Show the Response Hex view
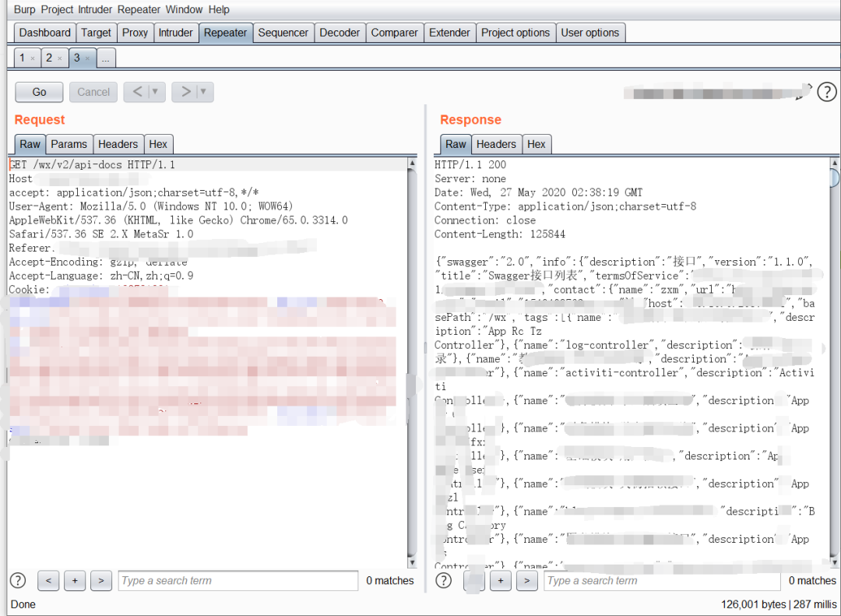Image resolution: width=841 pixels, height=616 pixels. (537, 144)
